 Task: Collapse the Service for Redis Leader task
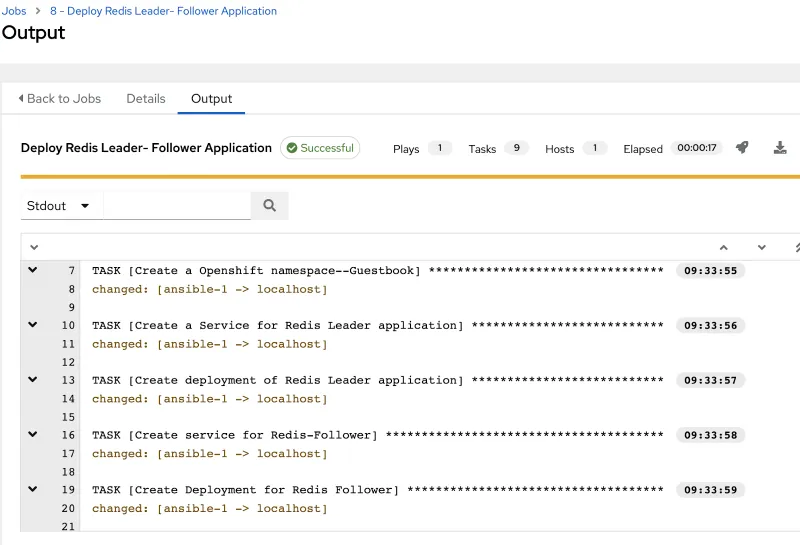point(33,325)
